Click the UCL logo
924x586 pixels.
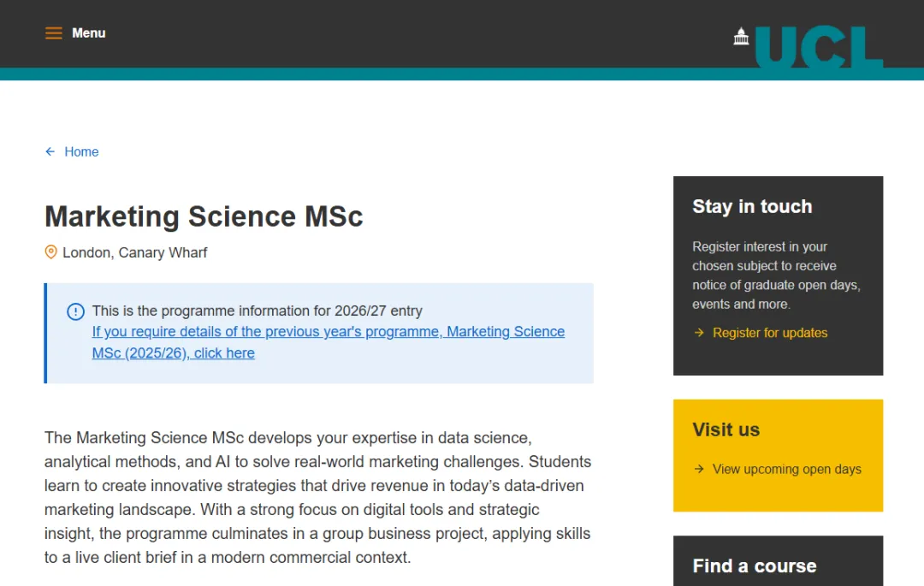(818, 47)
